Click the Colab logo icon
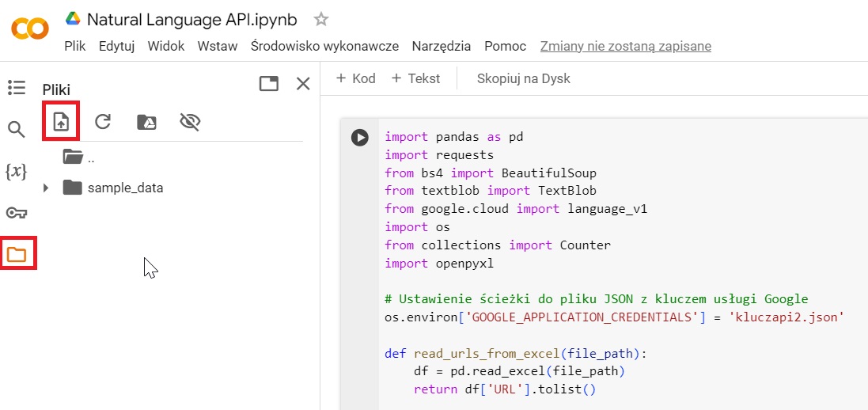Viewport: 868px width, 410px height. click(x=30, y=28)
